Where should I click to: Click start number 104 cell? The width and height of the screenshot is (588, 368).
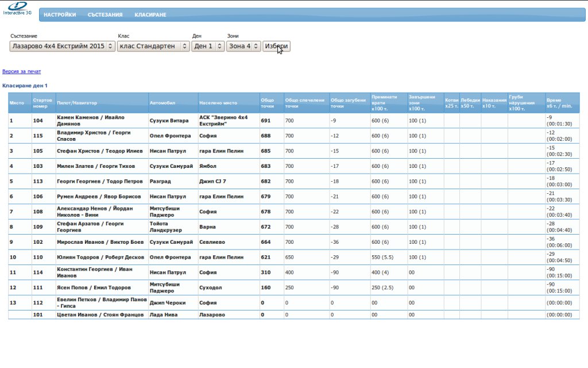[x=44, y=121]
